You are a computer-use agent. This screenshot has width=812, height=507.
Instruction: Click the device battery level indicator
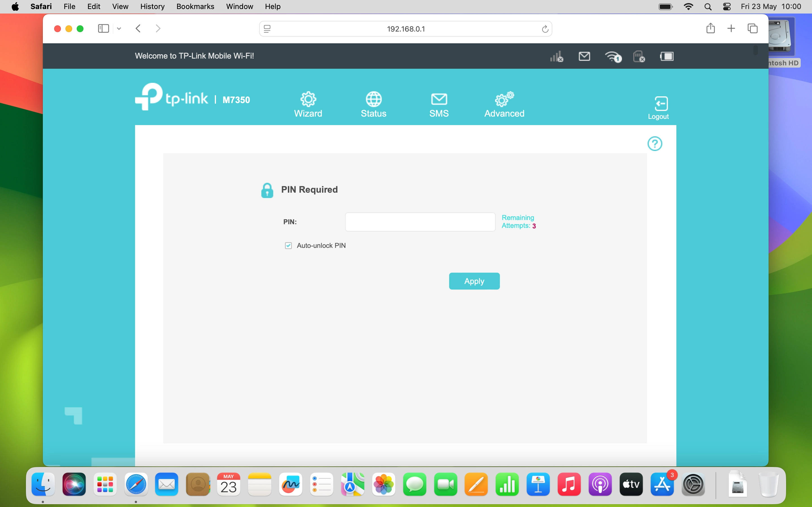click(x=667, y=56)
